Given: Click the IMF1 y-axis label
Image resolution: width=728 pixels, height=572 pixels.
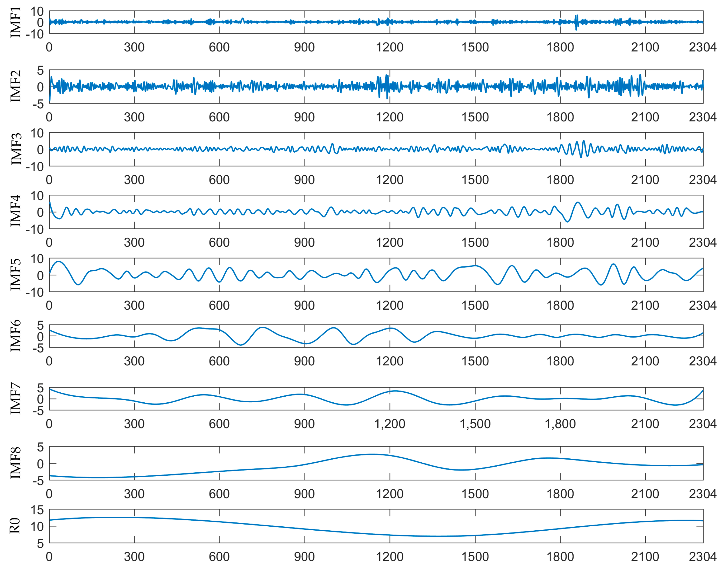Looking at the screenshot, I should 16,22.
